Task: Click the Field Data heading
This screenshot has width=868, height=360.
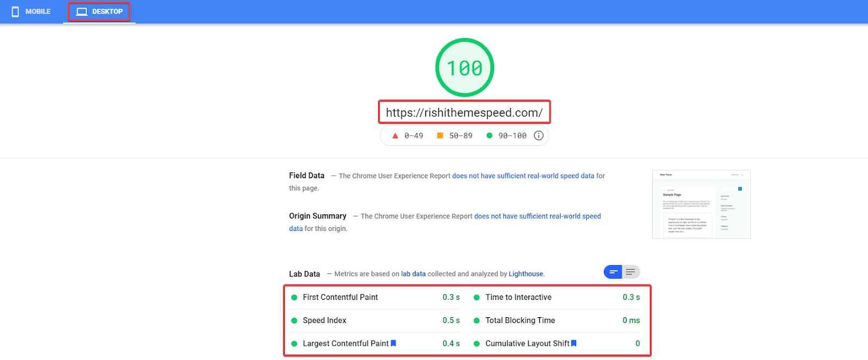Action: tap(307, 176)
